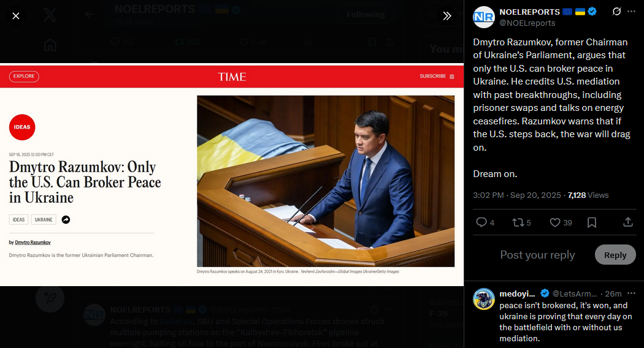Click the background post views chart icon
This screenshot has height=348, width=644.
(x=309, y=42)
